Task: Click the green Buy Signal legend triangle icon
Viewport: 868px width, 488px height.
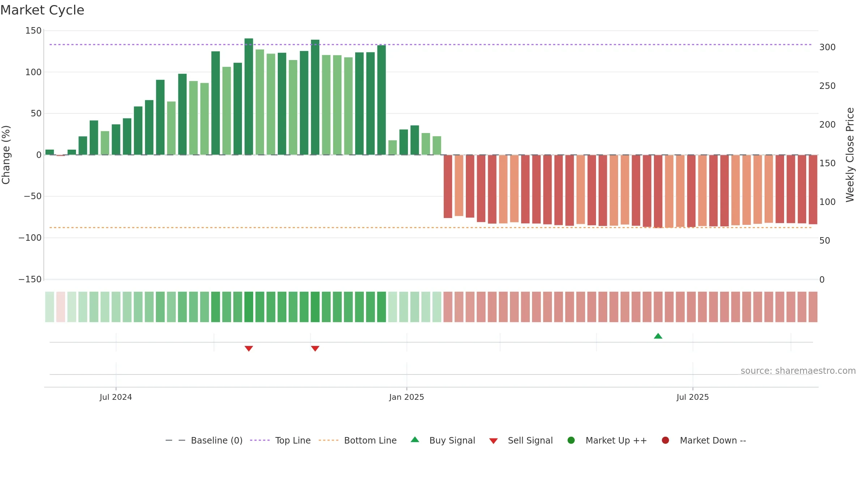Action: [x=415, y=440]
